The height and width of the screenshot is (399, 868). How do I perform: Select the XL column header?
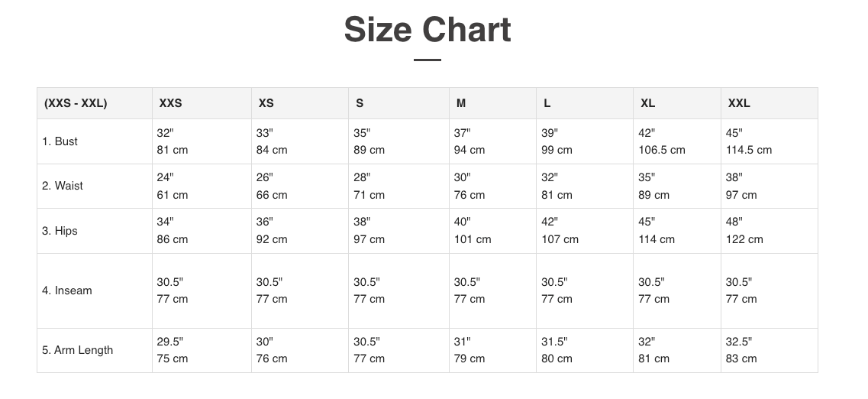[647, 103]
